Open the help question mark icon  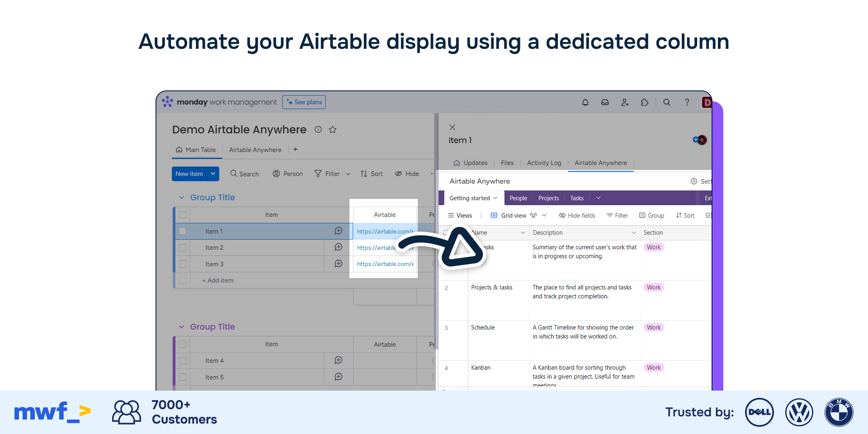pyautogui.click(x=687, y=102)
